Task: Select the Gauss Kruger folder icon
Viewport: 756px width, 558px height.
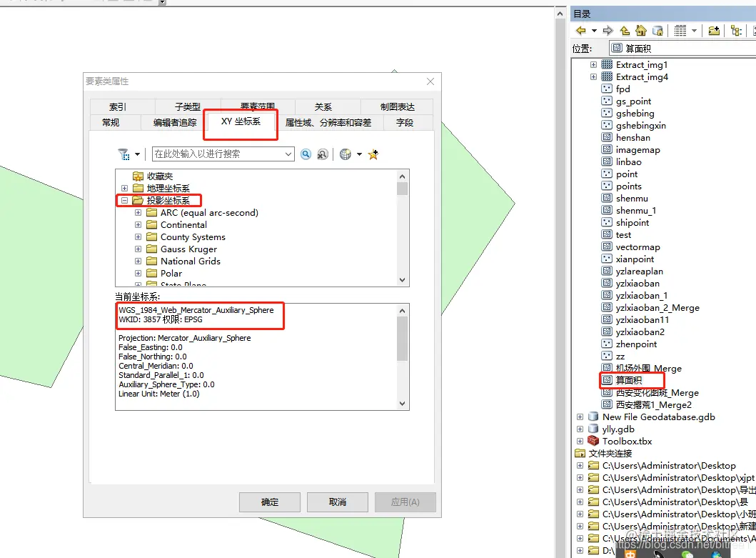Action: click(x=152, y=249)
